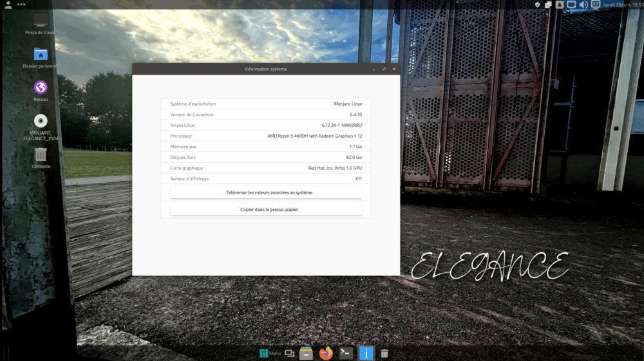Select the MANJARO_ELEGANCE disc icon
Image resolution: width=644 pixels, height=361 pixels.
(x=40, y=127)
